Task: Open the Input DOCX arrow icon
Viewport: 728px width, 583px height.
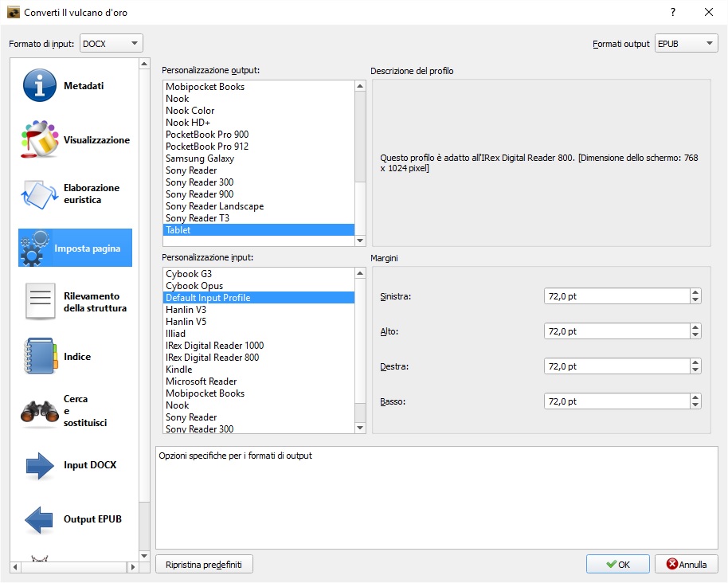Action: coord(39,465)
